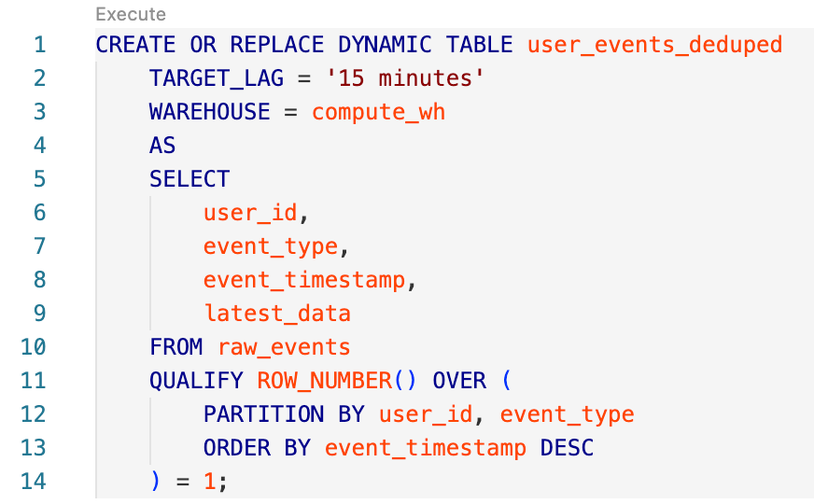Click the table name user_events_deduped
The height and width of the screenshot is (504, 814).
[654, 45]
